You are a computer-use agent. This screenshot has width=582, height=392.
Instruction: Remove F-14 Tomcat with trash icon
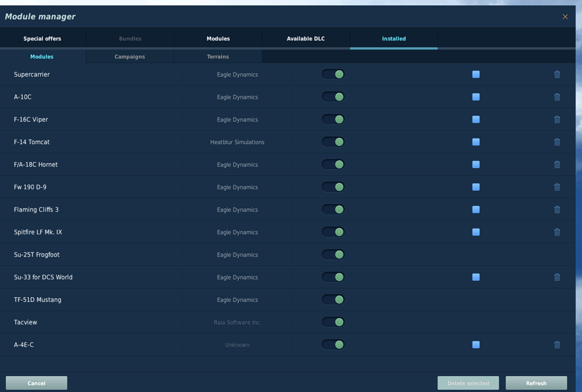(x=557, y=142)
